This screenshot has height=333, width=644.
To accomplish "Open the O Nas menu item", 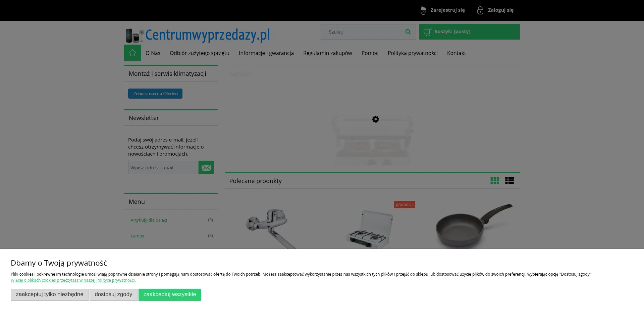I will pyautogui.click(x=153, y=53).
